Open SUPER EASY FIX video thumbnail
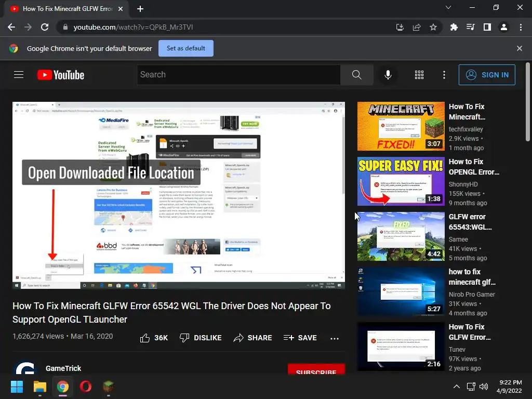 [401, 181]
